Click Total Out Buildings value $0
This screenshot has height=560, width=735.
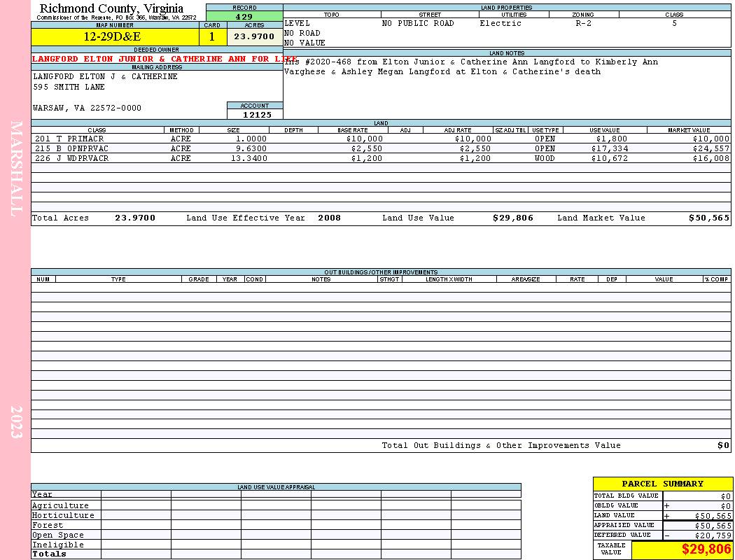pos(723,446)
